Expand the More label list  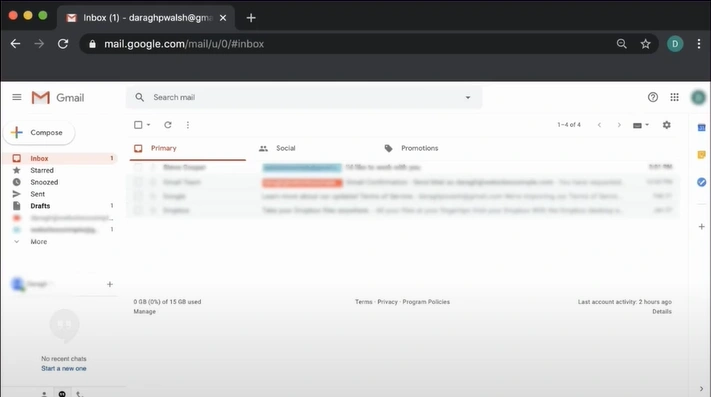[39, 242]
